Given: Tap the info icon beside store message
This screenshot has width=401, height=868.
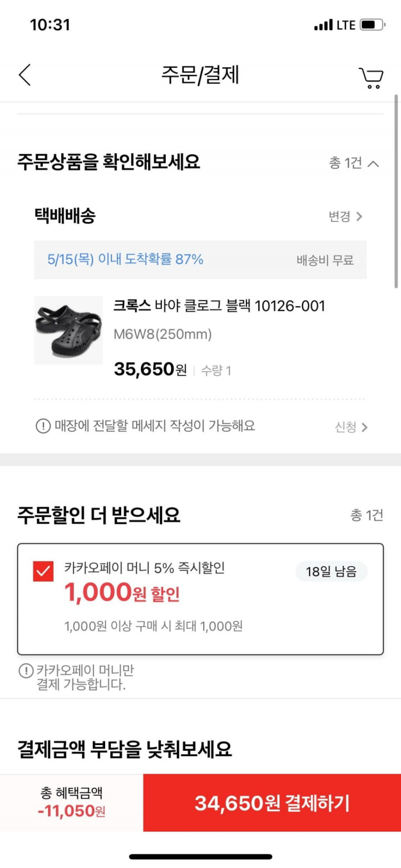Looking at the screenshot, I should pyautogui.click(x=43, y=426).
